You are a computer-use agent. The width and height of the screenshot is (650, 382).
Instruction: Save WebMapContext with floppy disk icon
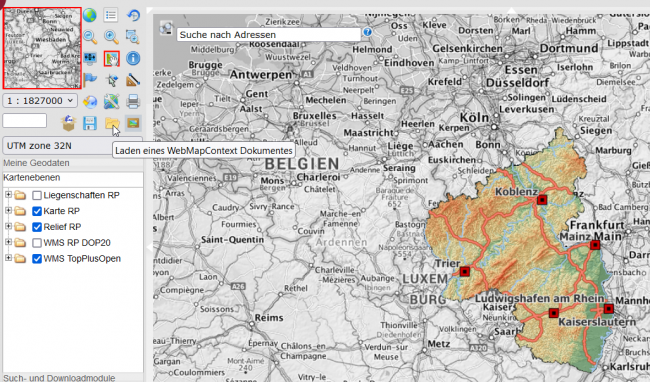click(x=90, y=123)
